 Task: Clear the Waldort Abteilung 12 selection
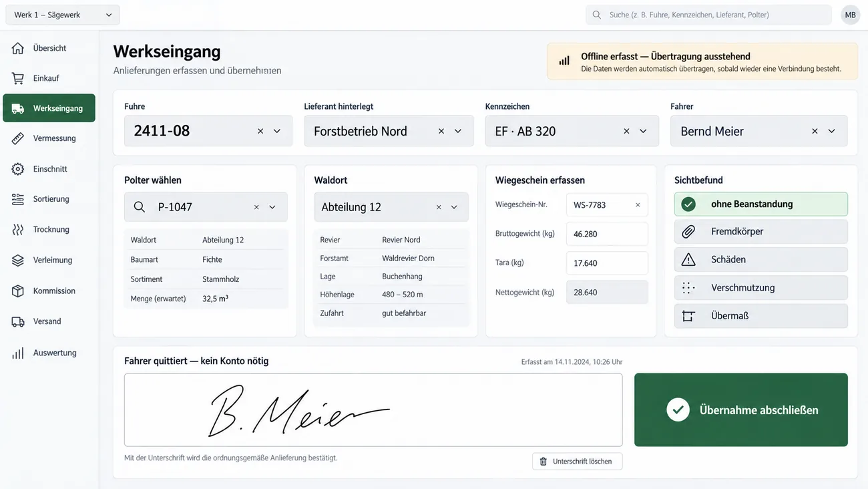pos(439,207)
